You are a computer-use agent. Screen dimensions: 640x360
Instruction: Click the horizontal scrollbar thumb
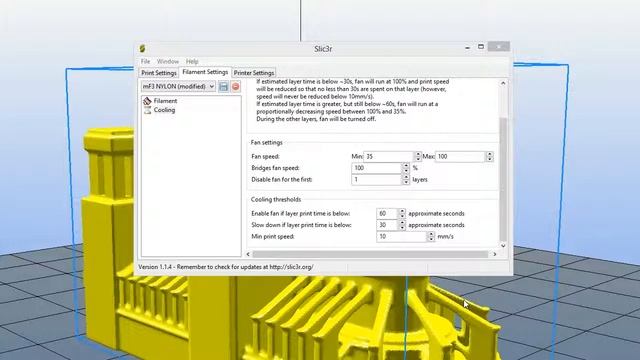tap(370, 254)
